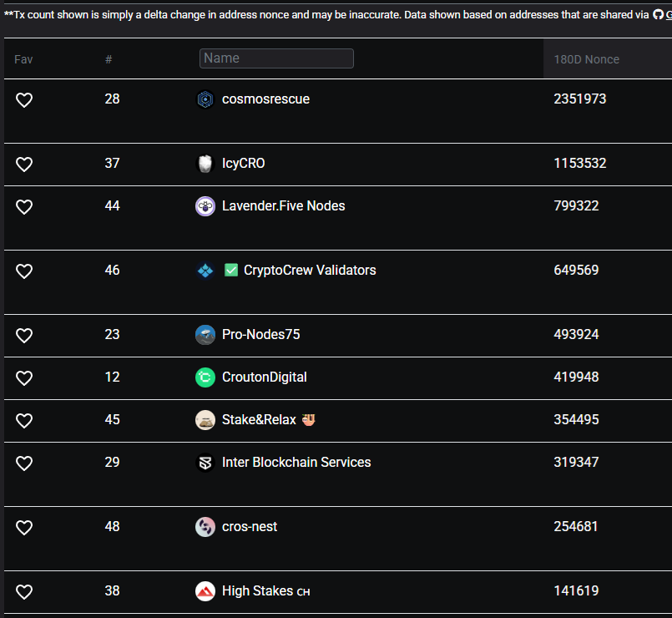Click the Inter Blockchain Services logo icon
Viewport: 672px width, 618px height.
point(205,463)
